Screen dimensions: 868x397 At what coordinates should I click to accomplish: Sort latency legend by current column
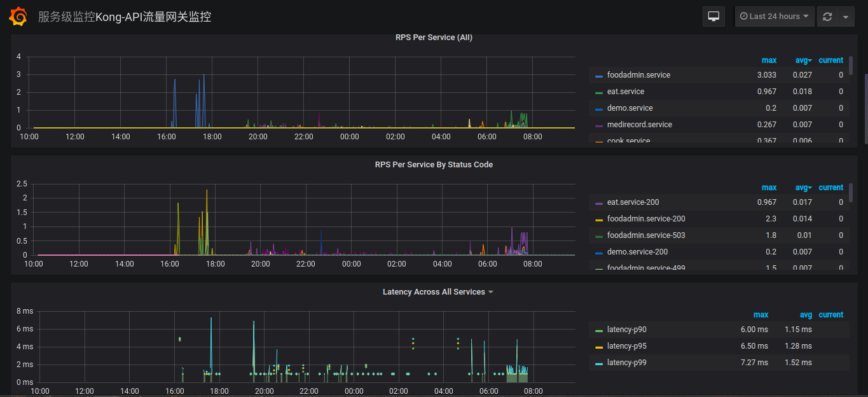[830, 315]
